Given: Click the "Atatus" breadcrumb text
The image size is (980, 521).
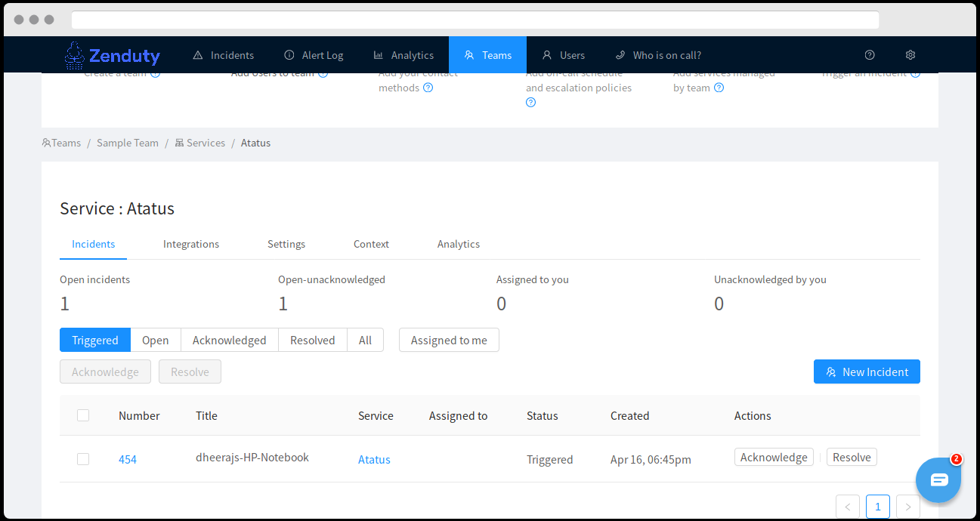Looking at the screenshot, I should (x=255, y=143).
